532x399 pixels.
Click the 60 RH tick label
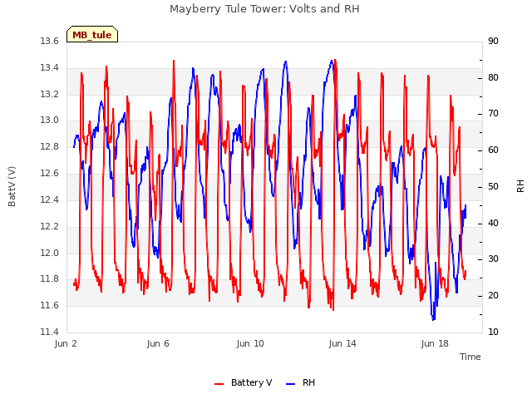[x=493, y=150]
